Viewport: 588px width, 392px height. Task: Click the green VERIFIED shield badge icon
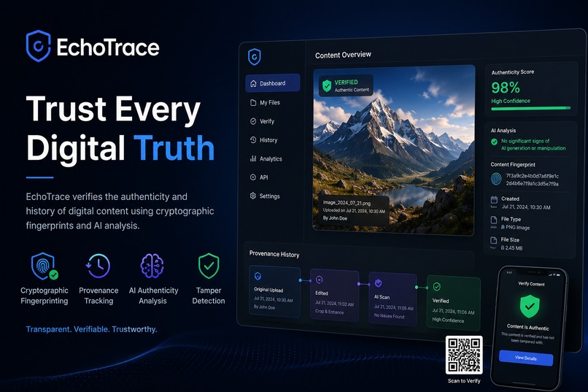(327, 85)
